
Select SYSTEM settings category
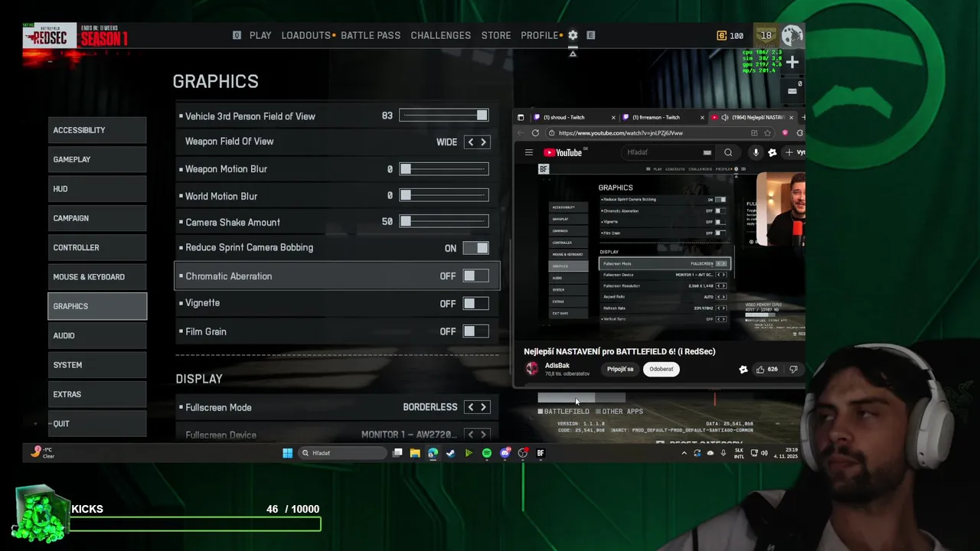tap(97, 365)
